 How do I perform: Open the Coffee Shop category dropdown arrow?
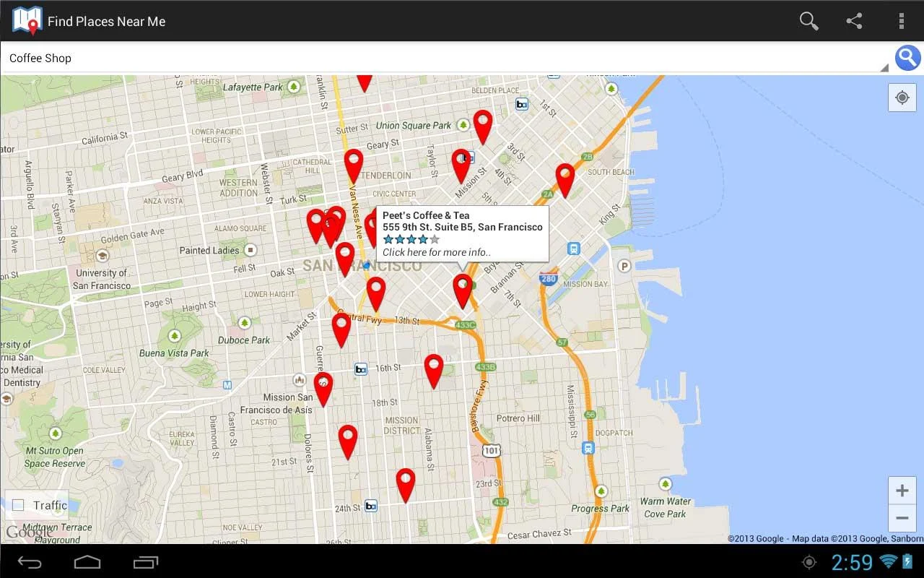(884, 68)
